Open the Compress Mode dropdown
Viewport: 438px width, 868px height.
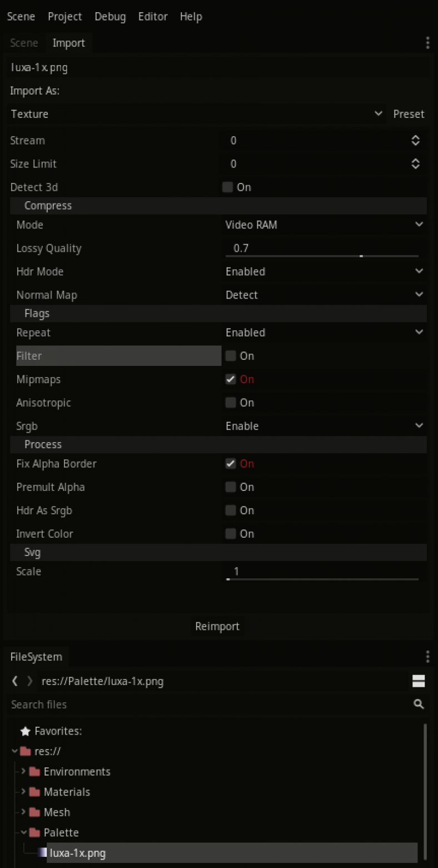322,225
